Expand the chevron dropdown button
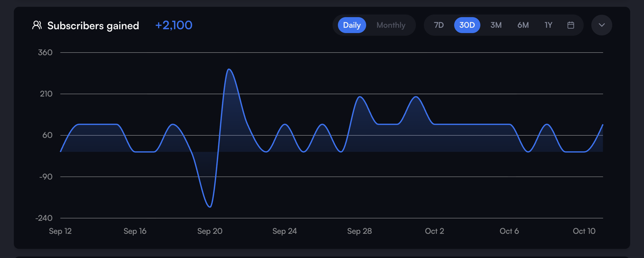 tap(601, 25)
